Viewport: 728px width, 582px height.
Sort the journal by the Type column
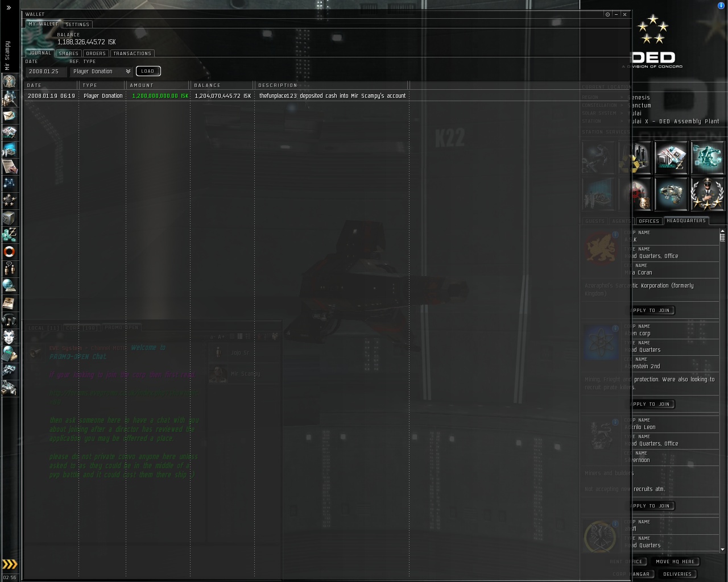pyautogui.click(x=102, y=85)
